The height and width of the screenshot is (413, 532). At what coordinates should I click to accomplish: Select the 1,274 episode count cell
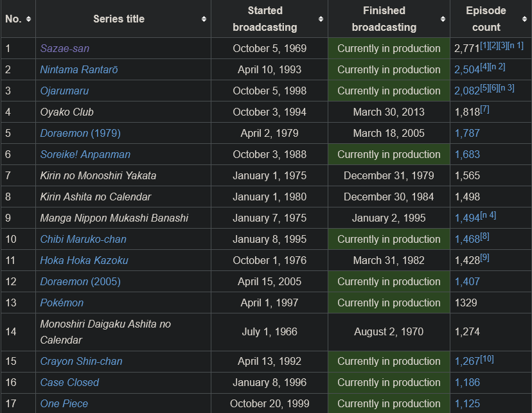491,332
